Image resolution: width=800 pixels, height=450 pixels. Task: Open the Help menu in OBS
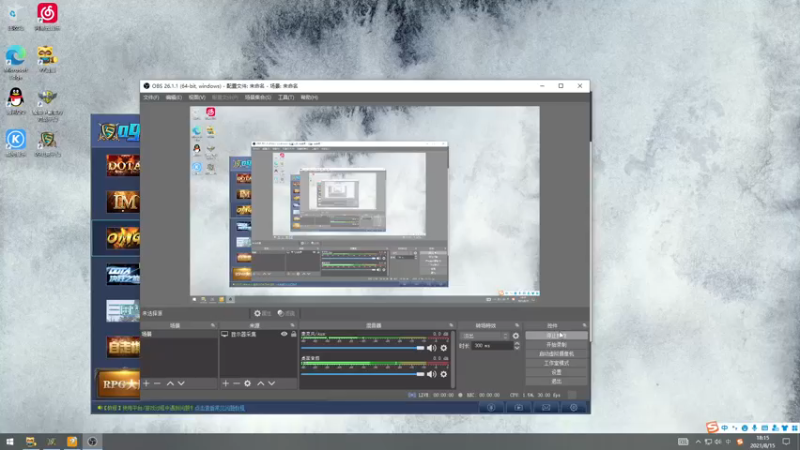pyautogui.click(x=309, y=97)
